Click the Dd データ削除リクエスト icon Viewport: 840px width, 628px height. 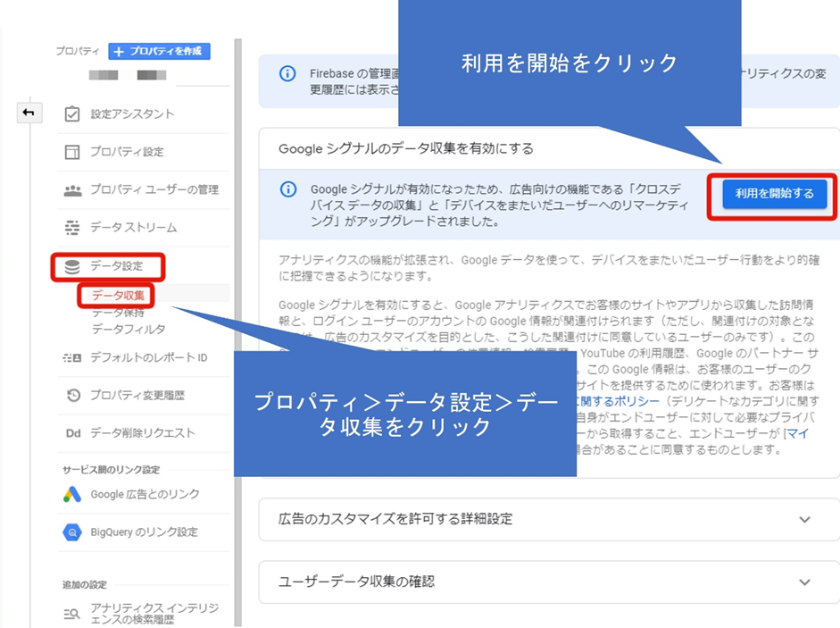pos(73,433)
